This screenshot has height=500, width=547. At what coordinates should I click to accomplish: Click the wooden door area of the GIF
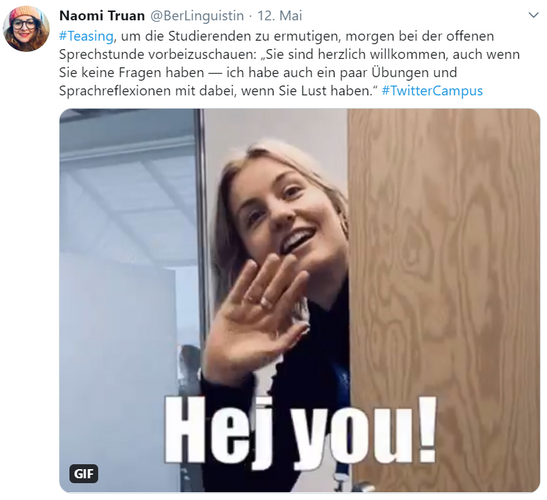[444, 300]
